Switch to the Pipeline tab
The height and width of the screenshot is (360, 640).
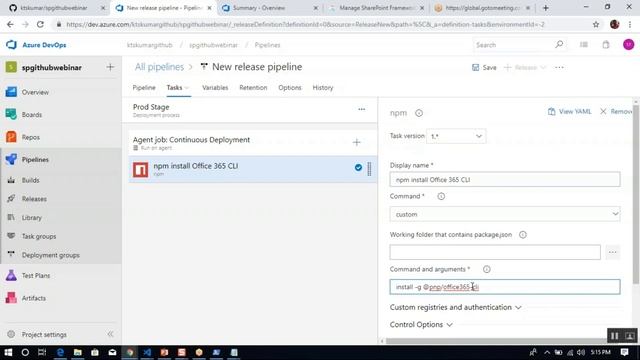(x=144, y=88)
